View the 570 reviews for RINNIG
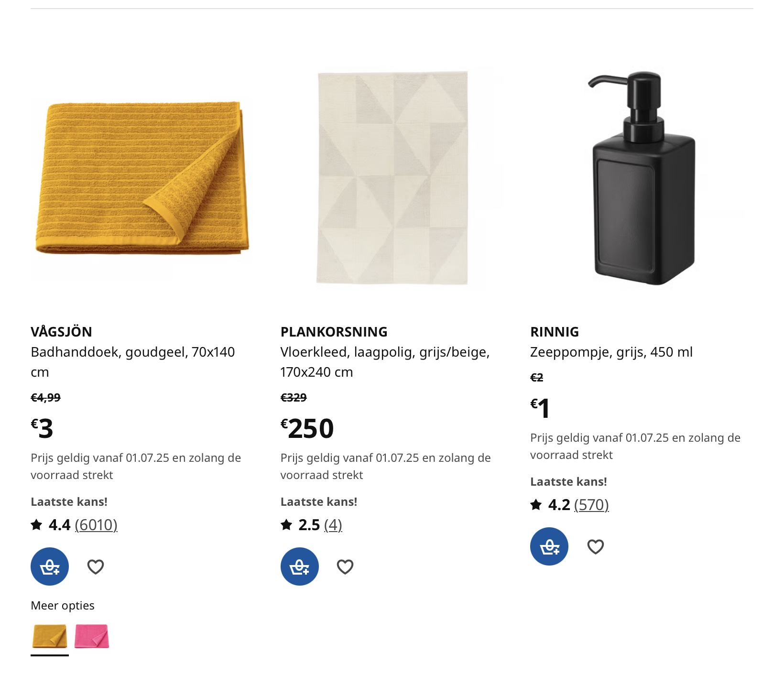This screenshot has height=686, width=784. (x=591, y=505)
